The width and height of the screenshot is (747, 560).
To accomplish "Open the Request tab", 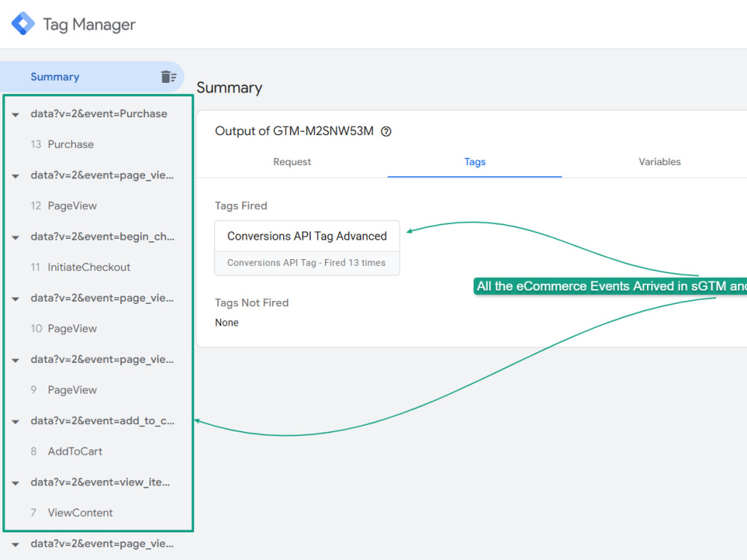I will tap(292, 162).
